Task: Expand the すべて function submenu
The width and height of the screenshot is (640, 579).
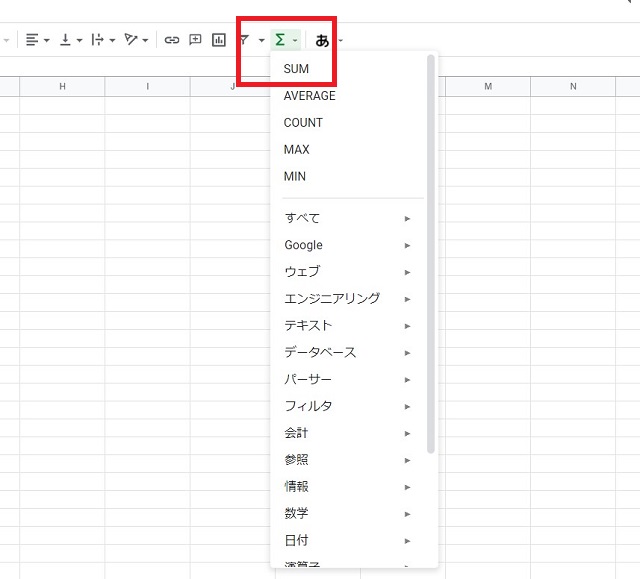Action: (349, 218)
